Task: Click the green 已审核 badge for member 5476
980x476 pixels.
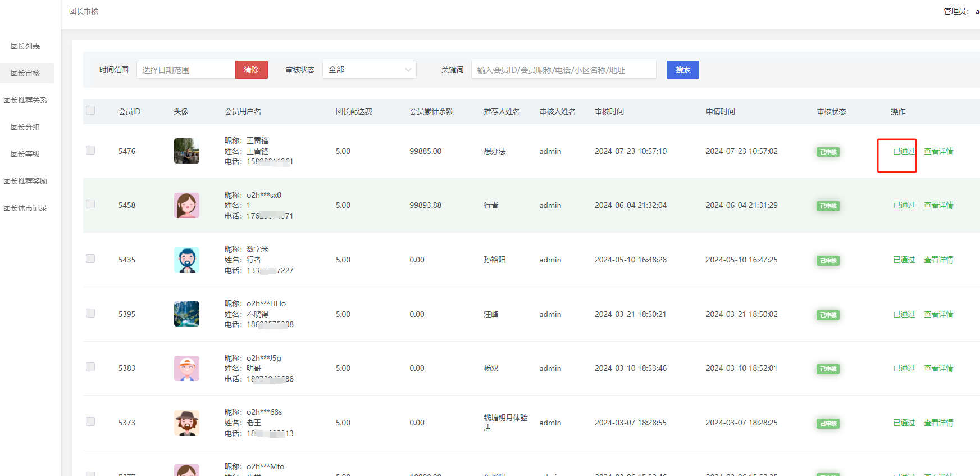Action: click(x=828, y=152)
